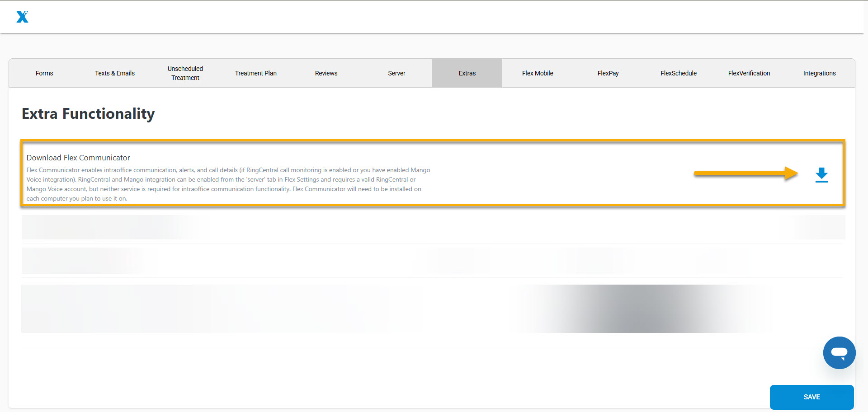Click the Download Flex Communicator title
Image resolution: width=868 pixels, height=412 pixels.
coord(78,158)
